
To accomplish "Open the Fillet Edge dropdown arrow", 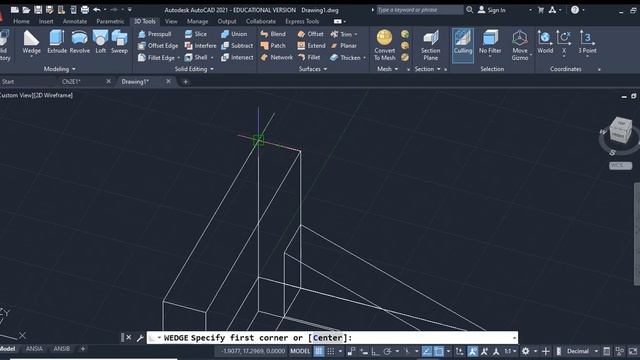I will 179,58.
